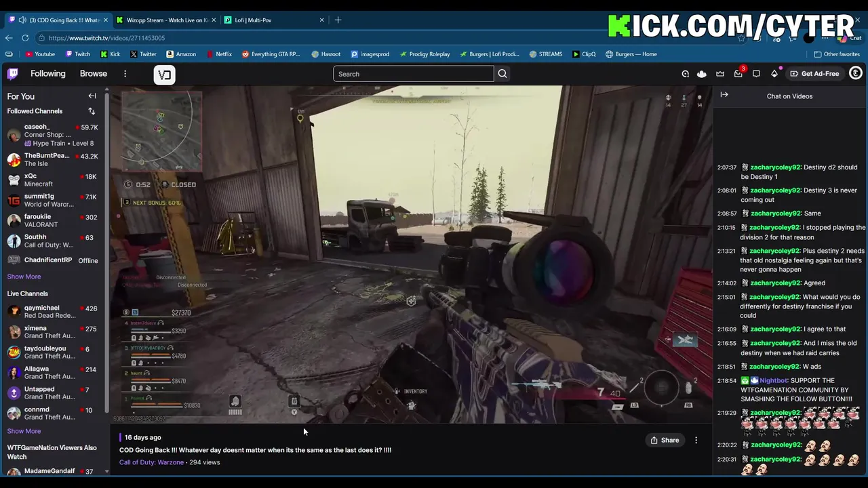Open ximena Grand Theft Auto channel
This screenshot has height=488, width=868.
click(x=53, y=332)
